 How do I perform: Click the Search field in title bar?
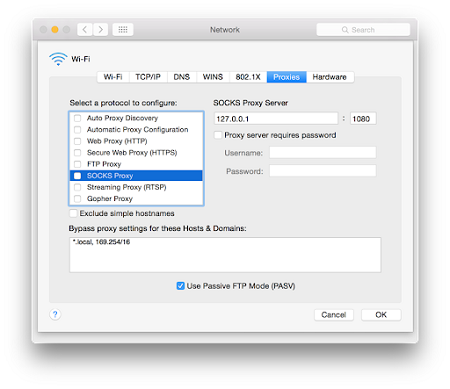point(363,30)
